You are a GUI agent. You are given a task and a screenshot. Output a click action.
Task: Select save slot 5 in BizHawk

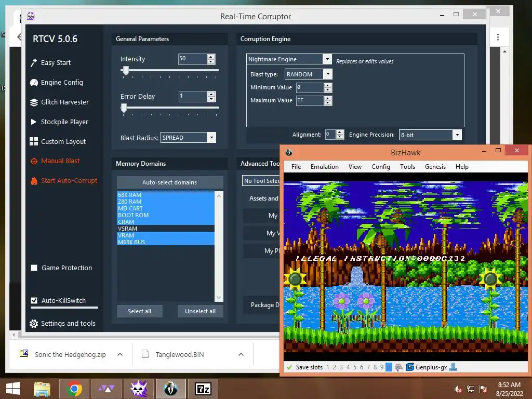click(355, 367)
